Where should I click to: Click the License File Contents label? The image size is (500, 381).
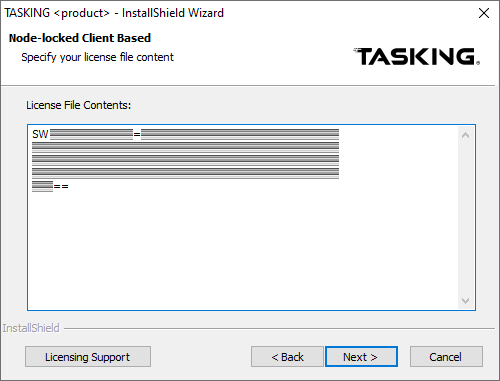pyautogui.click(x=79, y=105)
